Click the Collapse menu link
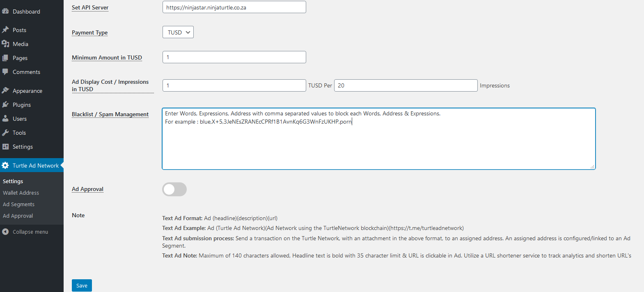The width and height of the screenshot is (644, 292). [30, 232]
